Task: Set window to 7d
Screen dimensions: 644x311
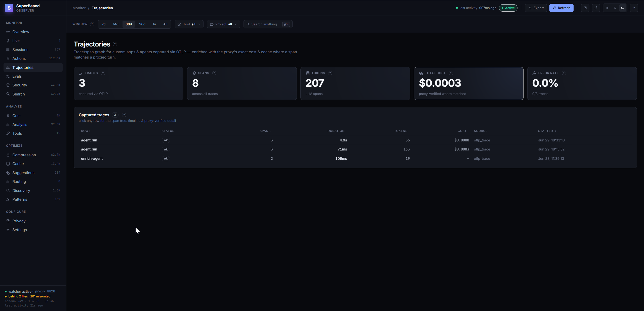Action: tap(104, 24)
